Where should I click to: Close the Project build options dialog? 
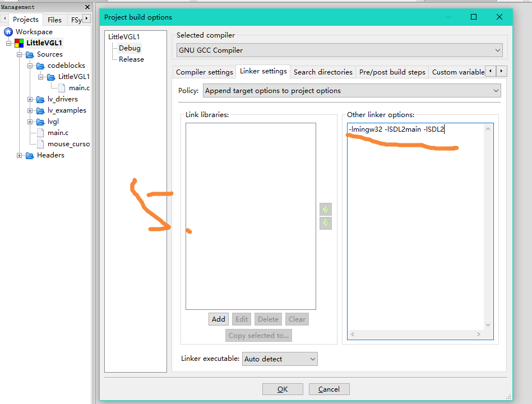[499, 17]
